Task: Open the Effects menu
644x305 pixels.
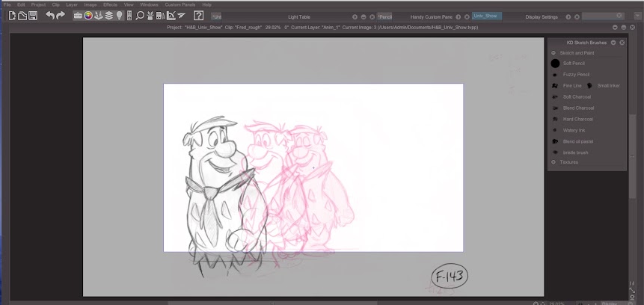Action: [x=110, y=4]
